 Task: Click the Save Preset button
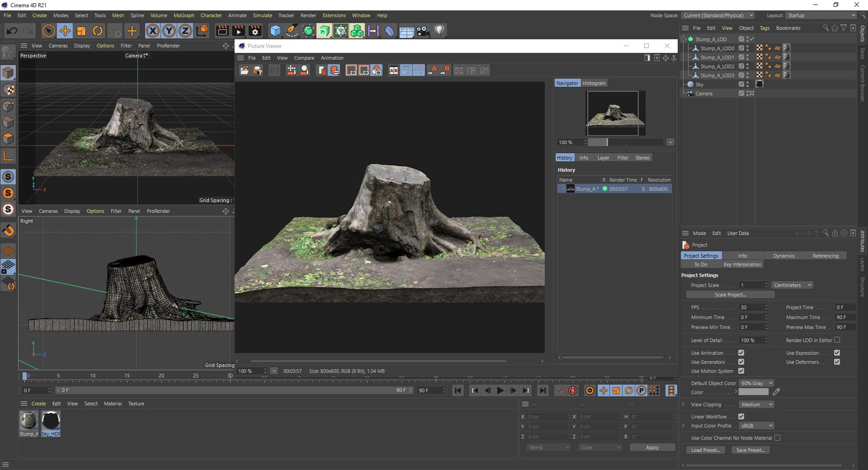(x=750, y=450)
